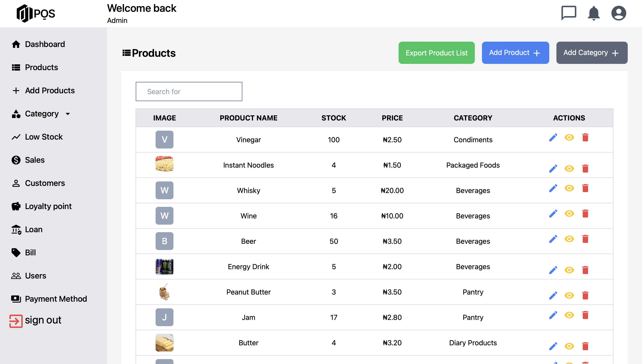View the Butter product details

[x=569, y=346]
